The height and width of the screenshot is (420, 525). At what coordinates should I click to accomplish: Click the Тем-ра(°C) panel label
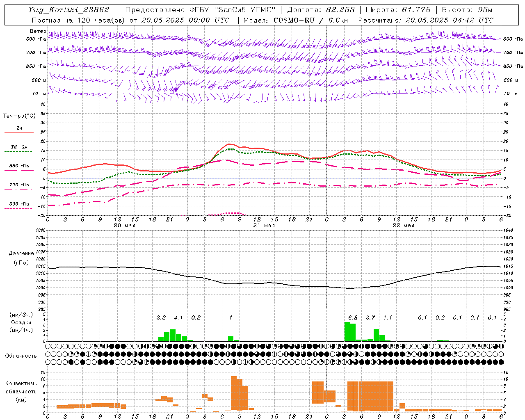[19, 116]
